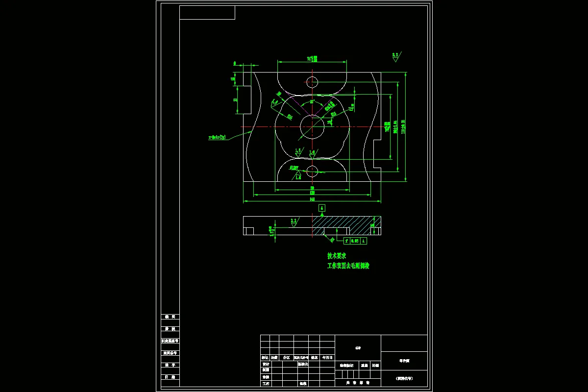Click the 描校 cell in left margin block
The height and width of the screenshot is (392, 588).
[x=170, y=329]
